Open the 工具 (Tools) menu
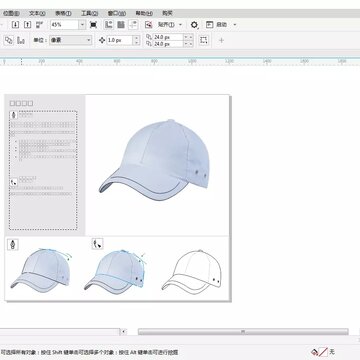Image resolution: width=360 pixels, height=360 pixels. [x=90, y=13]
